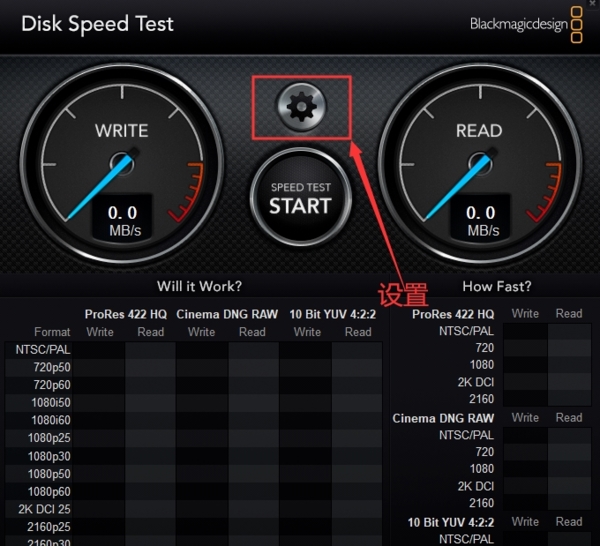The image size is (600, 546).
Task: Select 1080 under How Fast Cinema DNG RAW
Action: 482,469
